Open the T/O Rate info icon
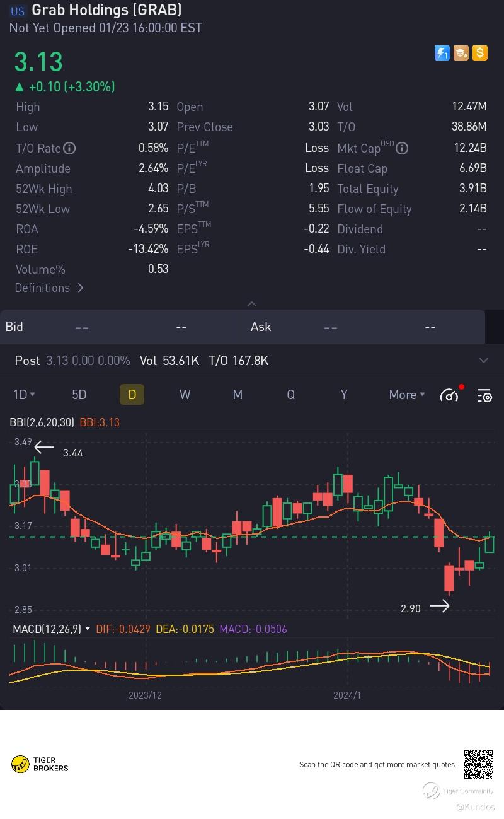The height and width of the screenshot is (819, 504). 70,148
